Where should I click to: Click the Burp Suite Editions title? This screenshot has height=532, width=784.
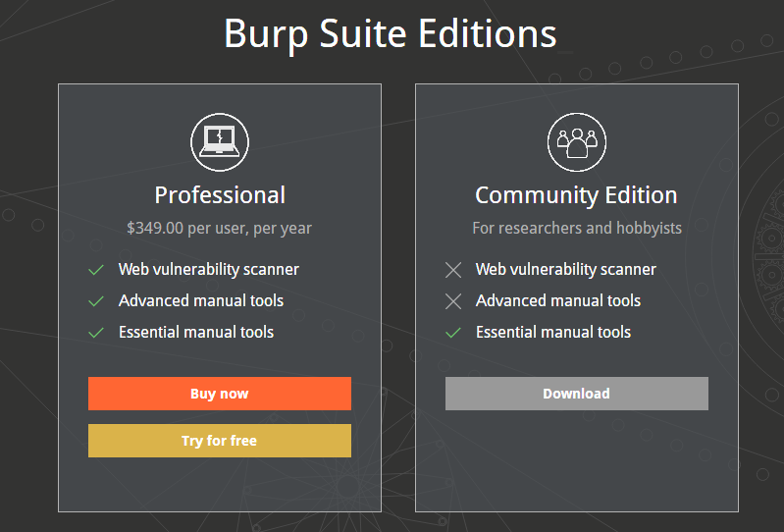pyautogui.click(x=390, y=34)
